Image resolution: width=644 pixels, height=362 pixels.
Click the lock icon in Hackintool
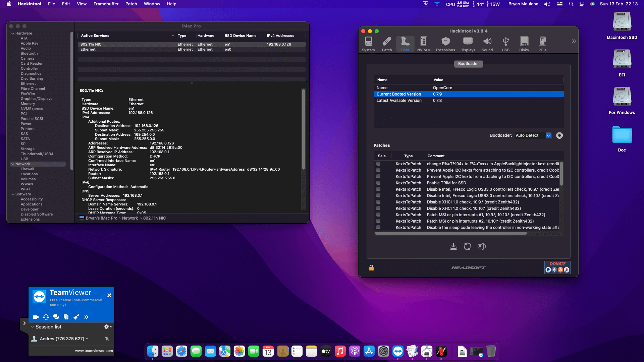[371, 267]
